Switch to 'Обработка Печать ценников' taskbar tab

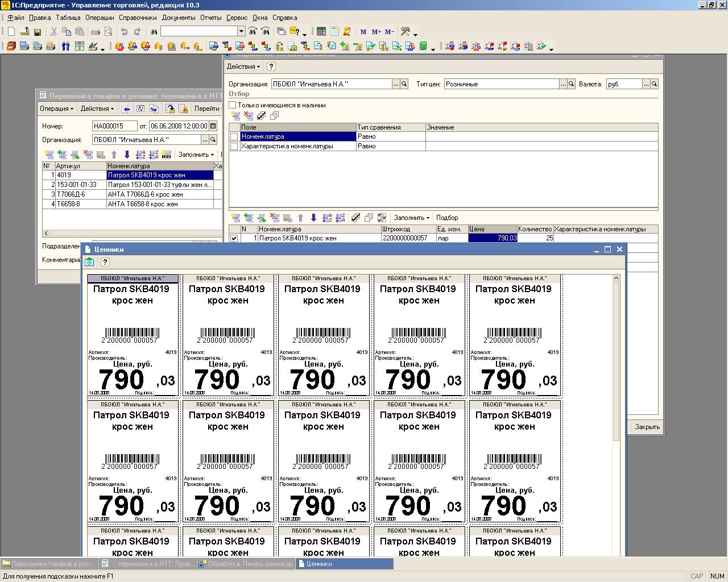pos(245,564)
